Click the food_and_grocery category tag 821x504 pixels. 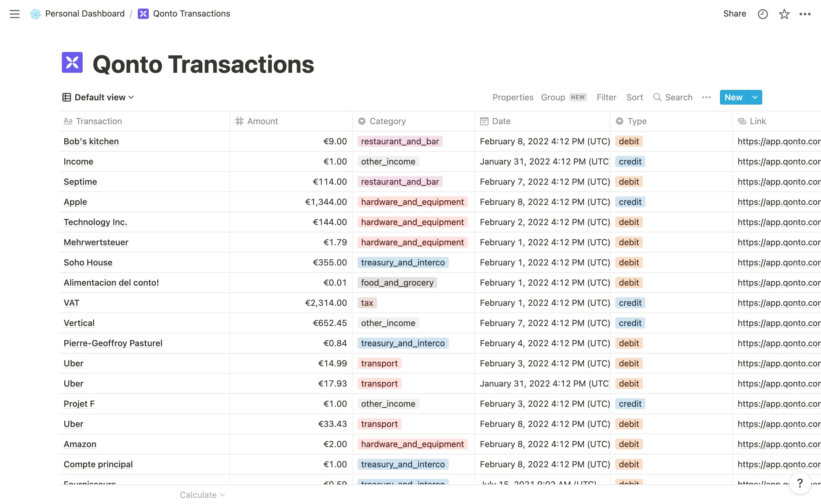pyautogui.click(x=397, y=283)
